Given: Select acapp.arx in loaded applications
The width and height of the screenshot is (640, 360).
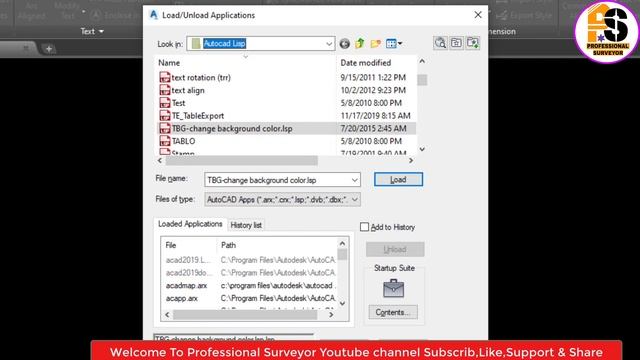Looking at the screenshot, I should click(x=182, y=298).
